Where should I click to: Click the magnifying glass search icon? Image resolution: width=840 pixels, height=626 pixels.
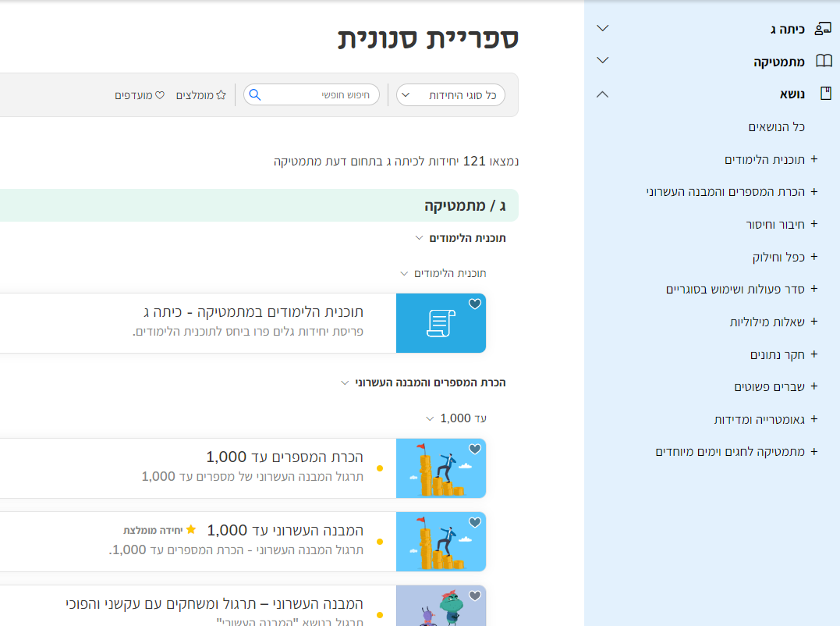click(255, 95)
